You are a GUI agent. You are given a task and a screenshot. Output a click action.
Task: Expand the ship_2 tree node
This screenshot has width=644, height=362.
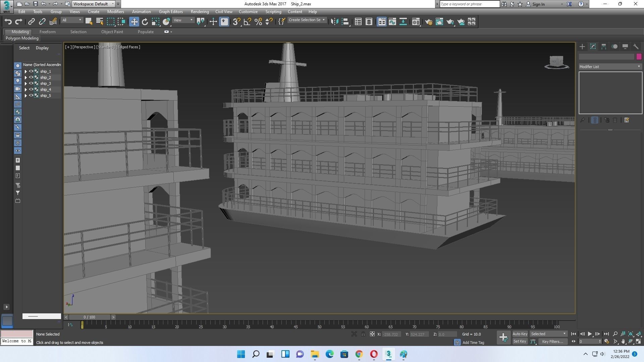tap(25, 77)
